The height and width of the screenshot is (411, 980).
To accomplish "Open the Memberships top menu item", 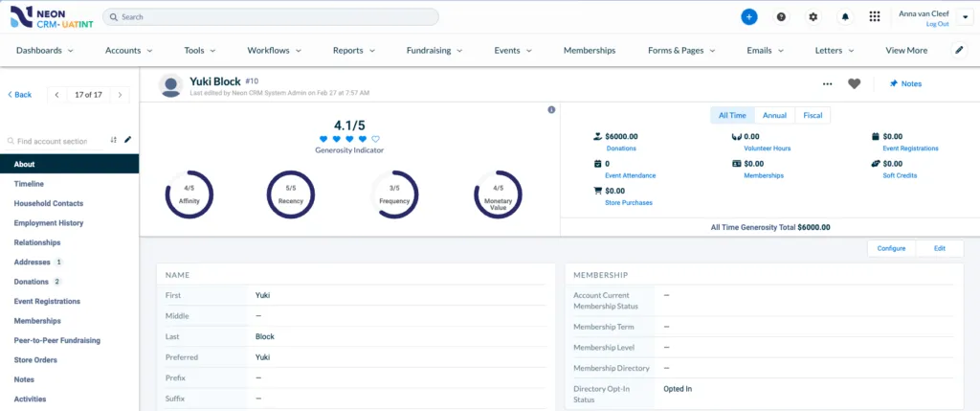I will (590, 51).
